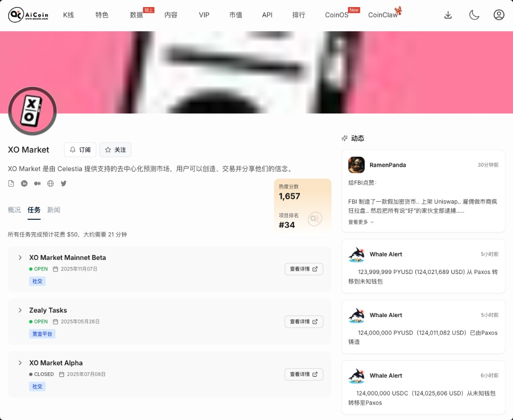Viewport: 513px width, 420px height.
Task: Click the AiCoin logo
Action: tap(28, 15)
